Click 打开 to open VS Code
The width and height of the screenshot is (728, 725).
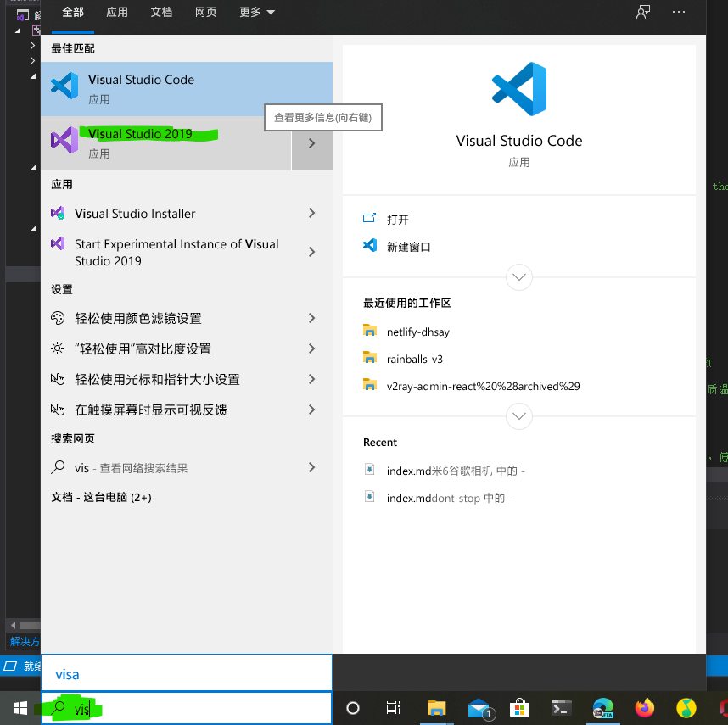pos(397,220)
